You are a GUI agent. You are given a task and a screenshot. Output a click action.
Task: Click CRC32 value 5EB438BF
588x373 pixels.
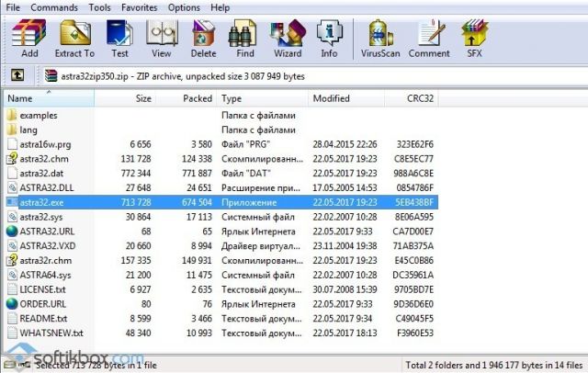point(414,202)
